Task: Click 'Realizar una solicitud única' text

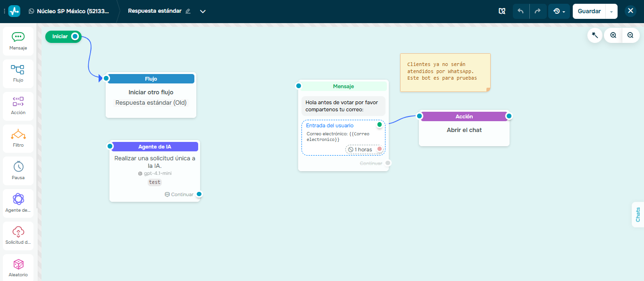Action: [155, 162]
